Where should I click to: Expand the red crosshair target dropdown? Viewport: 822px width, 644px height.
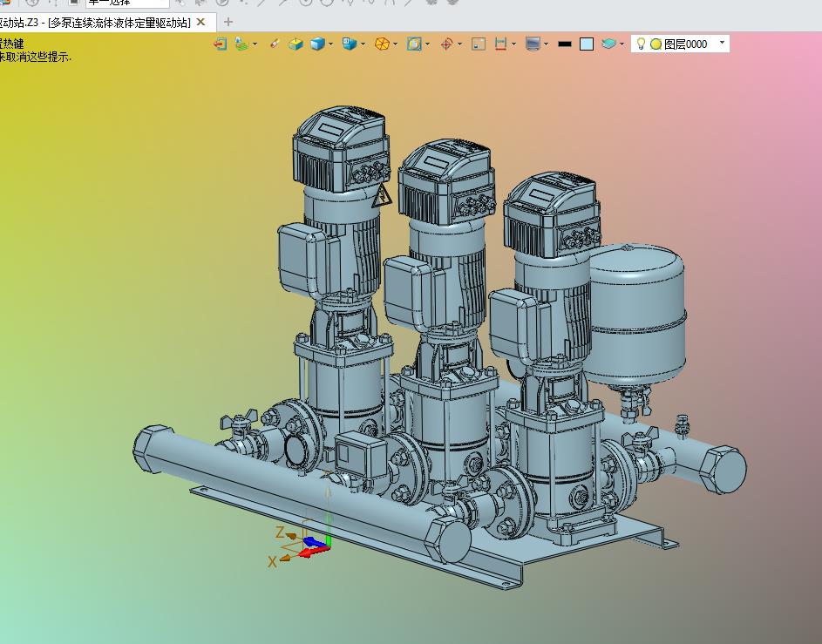point(459,44)
